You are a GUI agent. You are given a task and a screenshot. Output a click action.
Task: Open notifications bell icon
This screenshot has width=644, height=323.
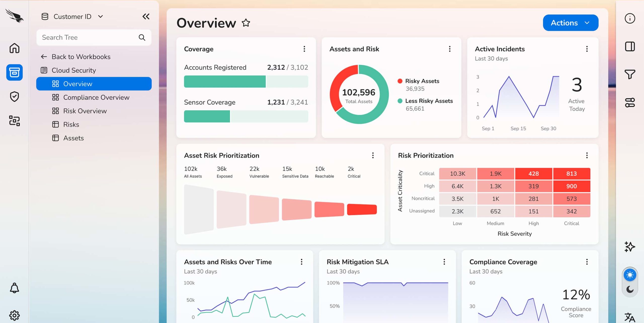tap(14, 288)
